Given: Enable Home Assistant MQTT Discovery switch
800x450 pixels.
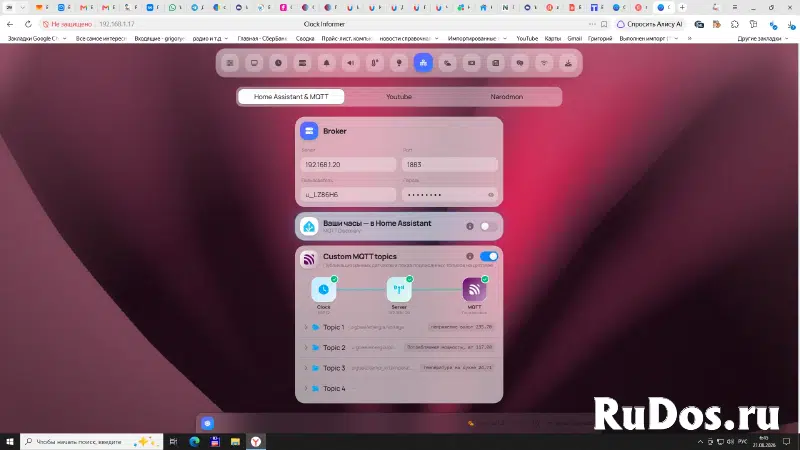Looking at the screenshot, I should tap(488, 226).
